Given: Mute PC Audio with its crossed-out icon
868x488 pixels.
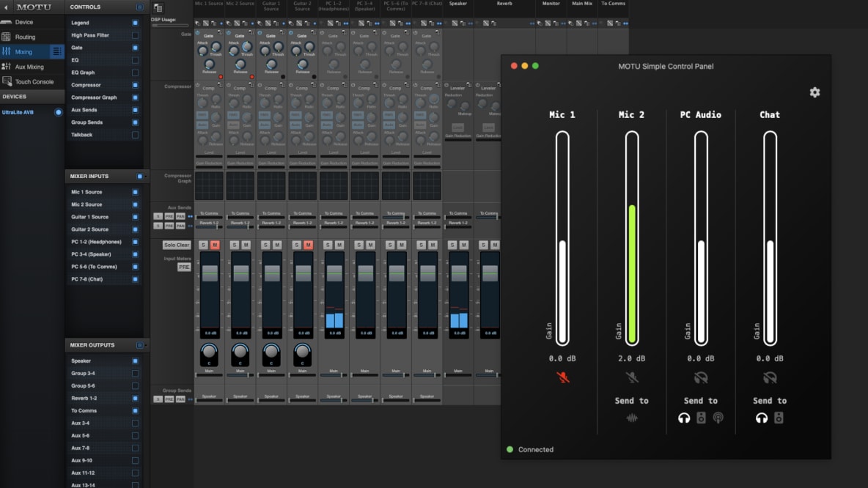Looking at the screenshot, I should pyautogui.click(x=701, y=377).
